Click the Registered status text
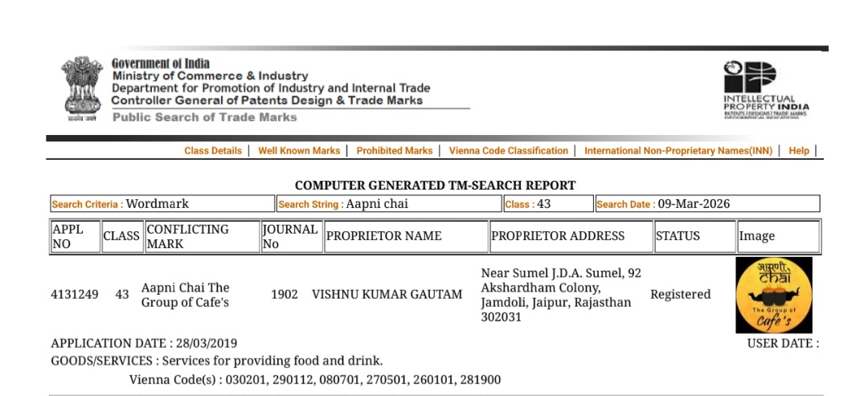Screen dimensions: 868x396 pos(680,295)
